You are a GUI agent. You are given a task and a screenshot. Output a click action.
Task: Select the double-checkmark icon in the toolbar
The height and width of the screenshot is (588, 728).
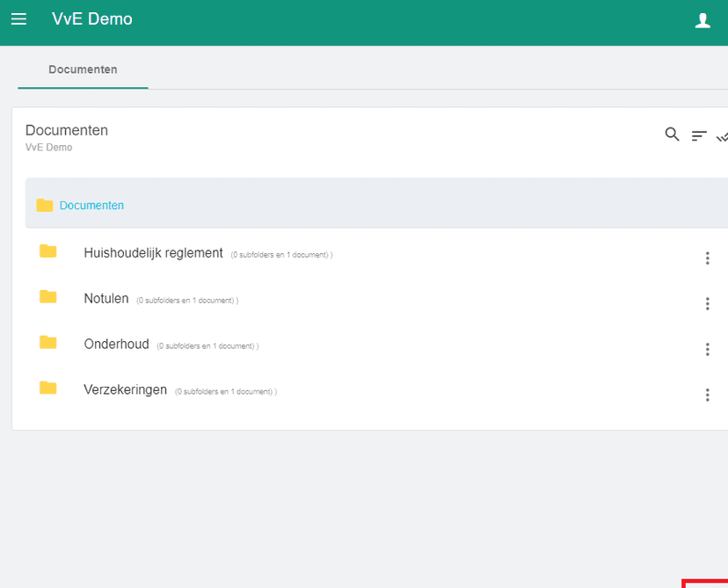point(722,136)
